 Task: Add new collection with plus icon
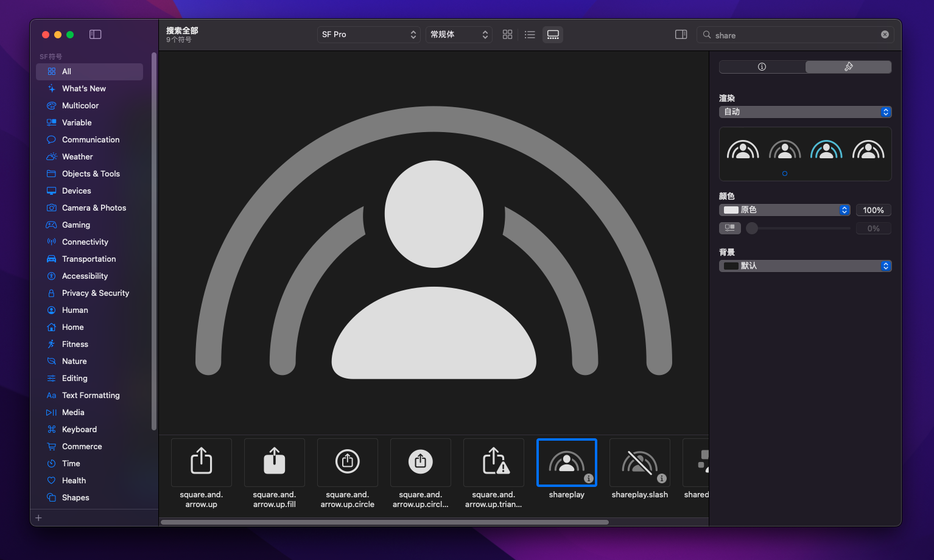[38, 518]
